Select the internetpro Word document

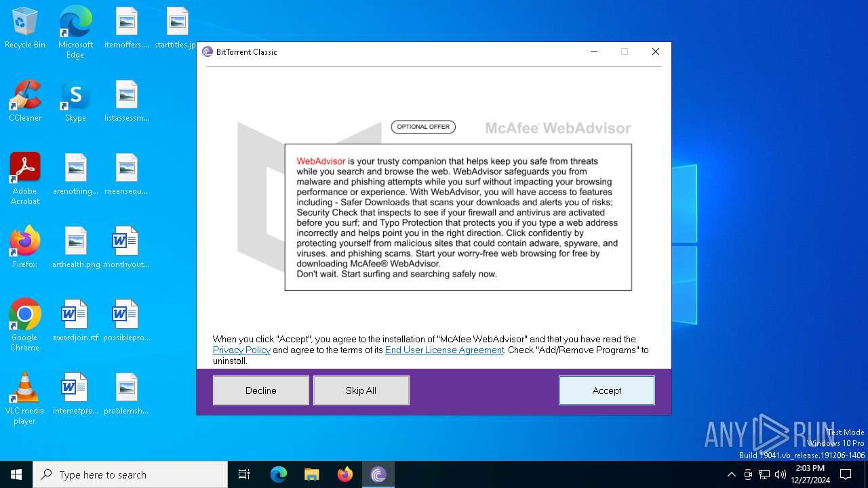[75, 394]
